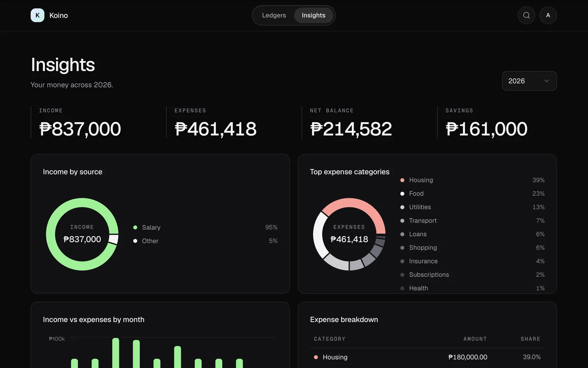Select Salary in income legend
The image size is (588, 368).
click(205, 227)
